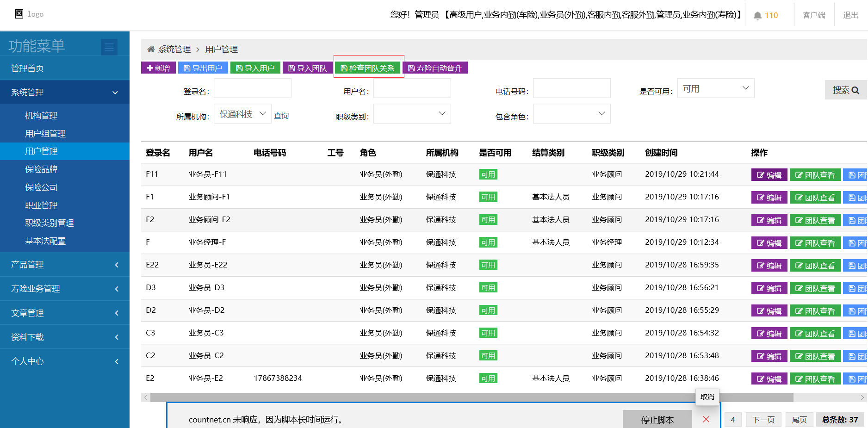
Task: Close the script warning with red X
Action: [706, 419]
